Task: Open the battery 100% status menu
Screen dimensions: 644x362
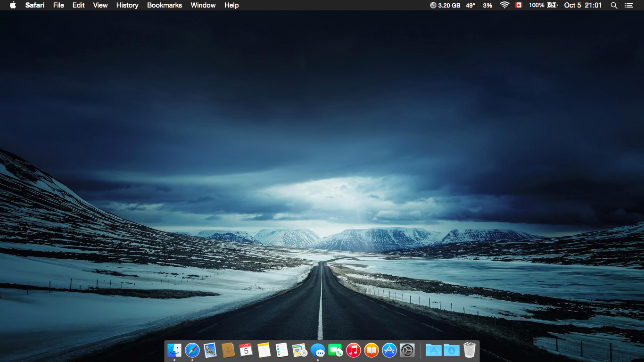Action: coord(543,5)
